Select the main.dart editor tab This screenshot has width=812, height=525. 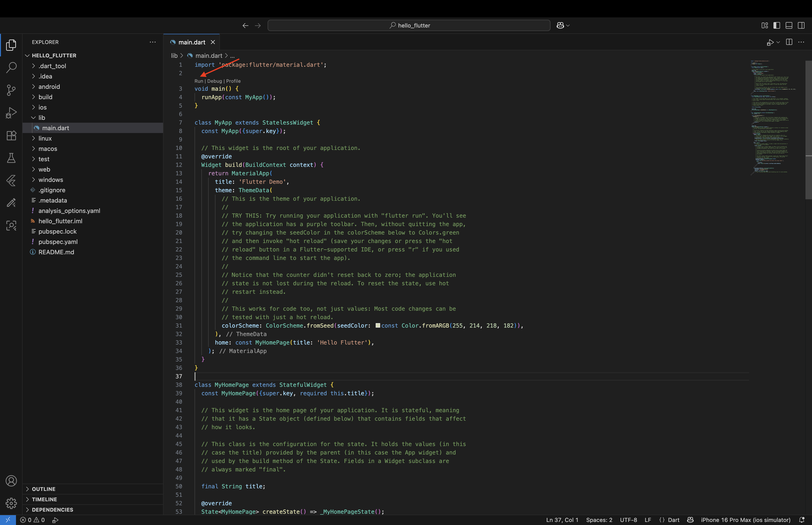(192, 42)
